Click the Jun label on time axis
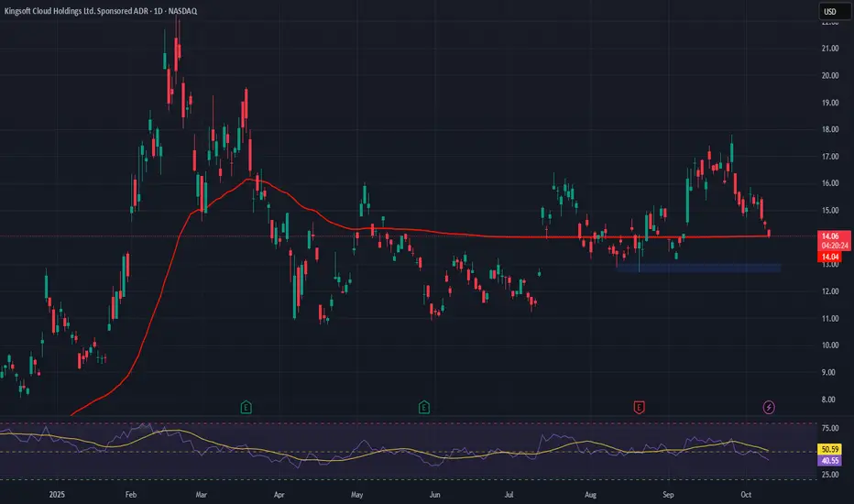 click(434, 495)
